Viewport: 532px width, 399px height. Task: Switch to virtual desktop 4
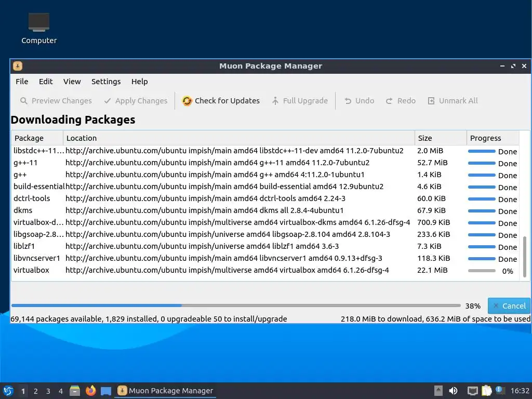[x=61, y=391]
